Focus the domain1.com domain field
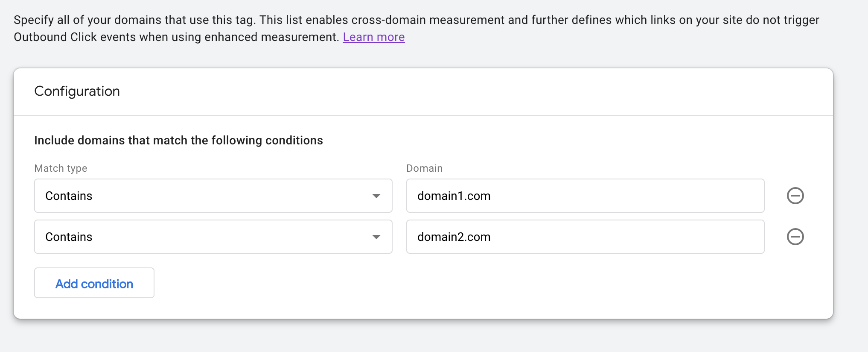 pos(585,196)
